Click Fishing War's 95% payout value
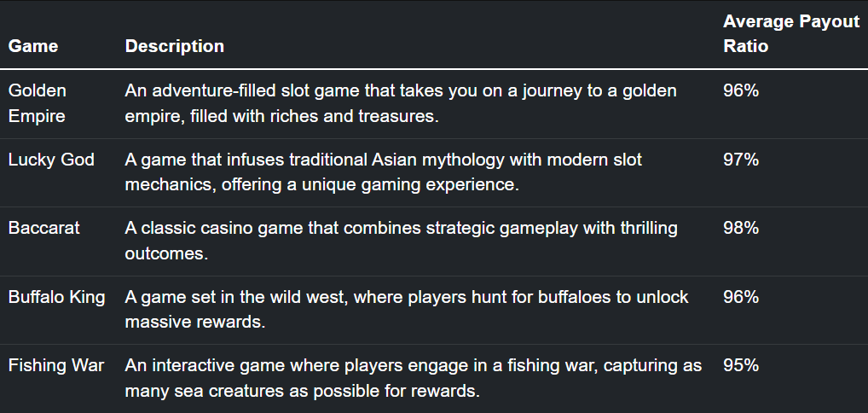The image size is (868, 413). [x=741, y=365]
